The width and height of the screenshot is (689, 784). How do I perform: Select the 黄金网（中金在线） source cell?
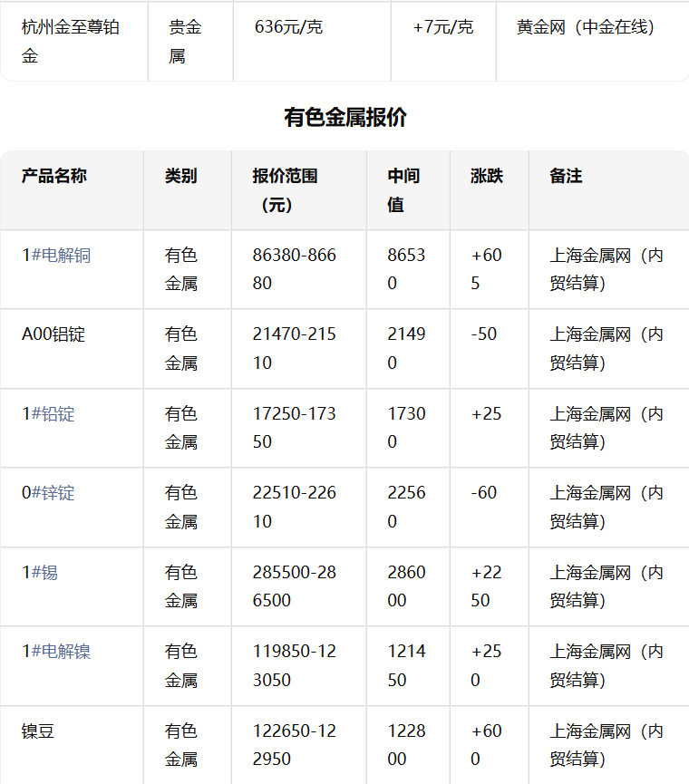[x=586, y=27]
